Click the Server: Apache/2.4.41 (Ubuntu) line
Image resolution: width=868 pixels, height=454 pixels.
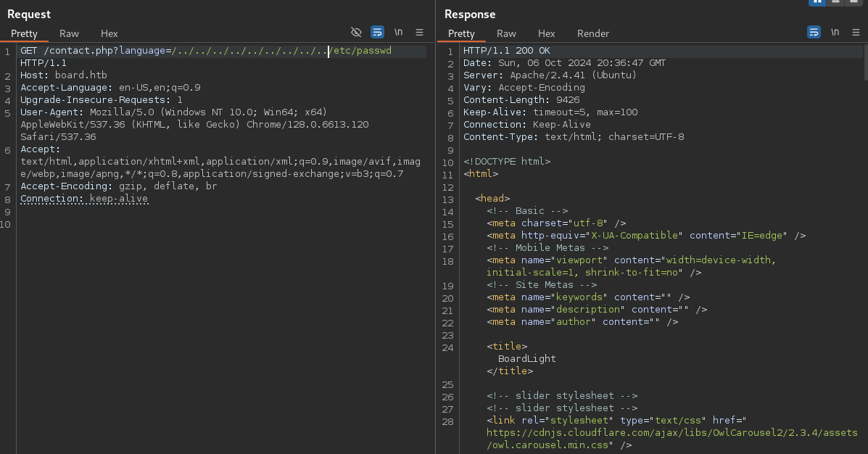550,75
